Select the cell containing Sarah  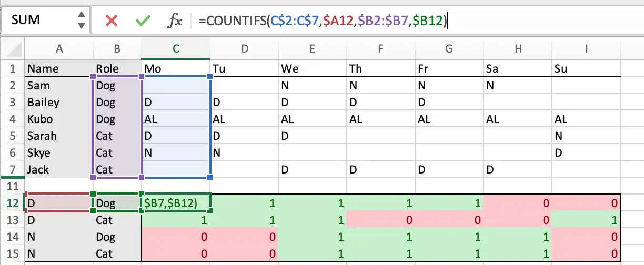click(x=59, y=136)
